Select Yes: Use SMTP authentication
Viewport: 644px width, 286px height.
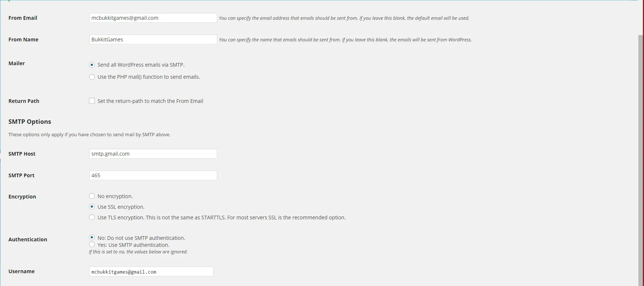(x=92, y=244)
